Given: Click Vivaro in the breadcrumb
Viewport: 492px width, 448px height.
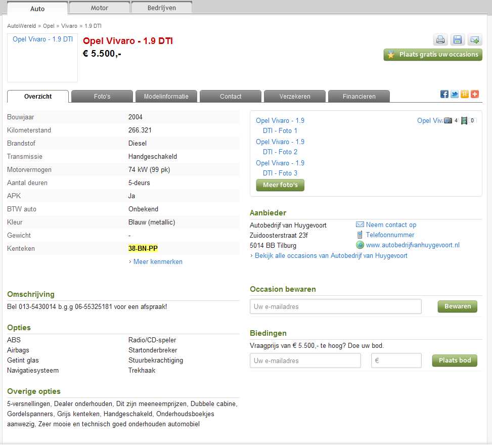Looking at the screenshot, I should [69, 26].
